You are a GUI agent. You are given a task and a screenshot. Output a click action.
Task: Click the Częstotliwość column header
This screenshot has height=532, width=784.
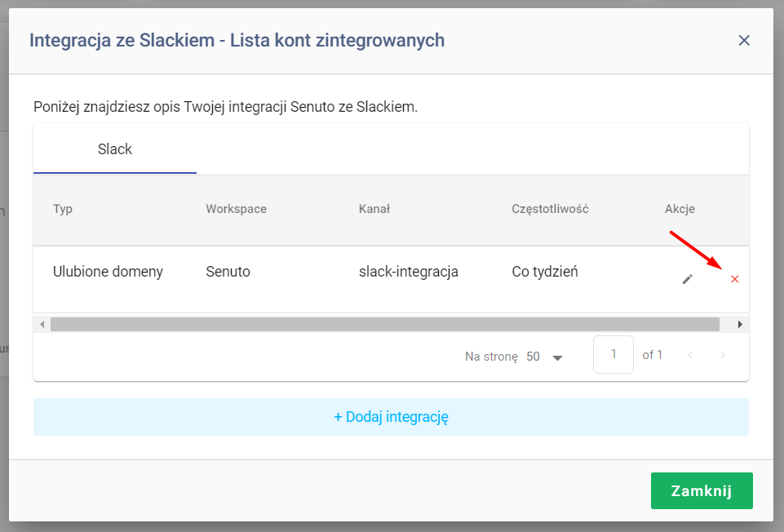click(550, 209)
